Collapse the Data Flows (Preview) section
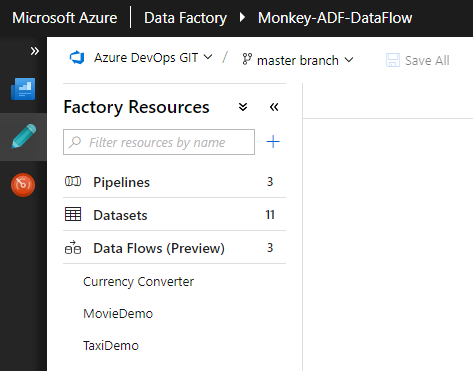Image resolution: width=473 pixels, height=371 pixels. (x=174, y=248)
